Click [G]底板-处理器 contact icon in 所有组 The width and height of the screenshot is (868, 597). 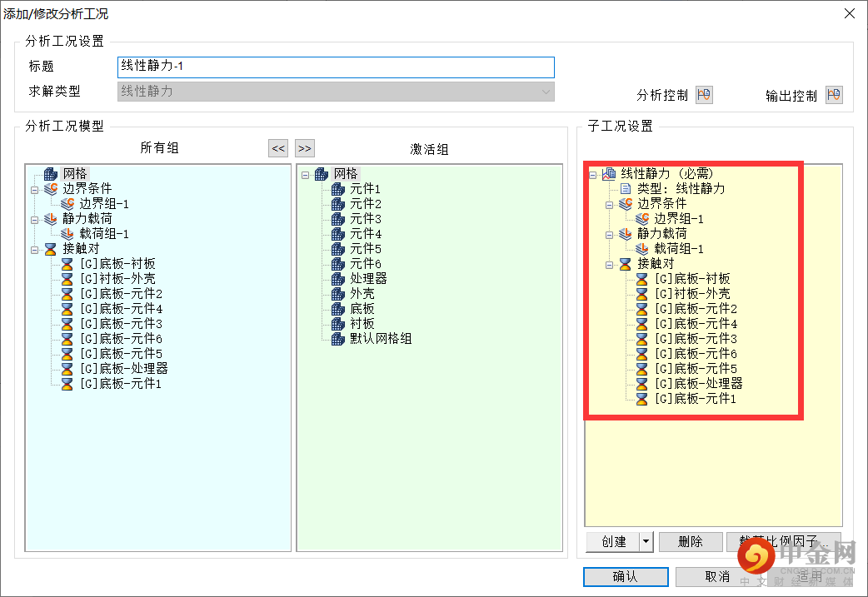coord(67,369)
